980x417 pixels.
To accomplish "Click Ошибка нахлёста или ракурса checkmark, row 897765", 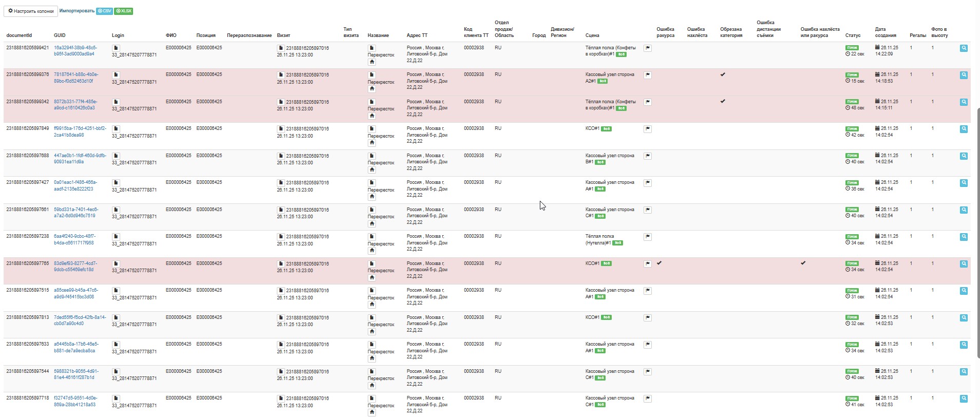I will pyautogui.click(x=803, y=263).
